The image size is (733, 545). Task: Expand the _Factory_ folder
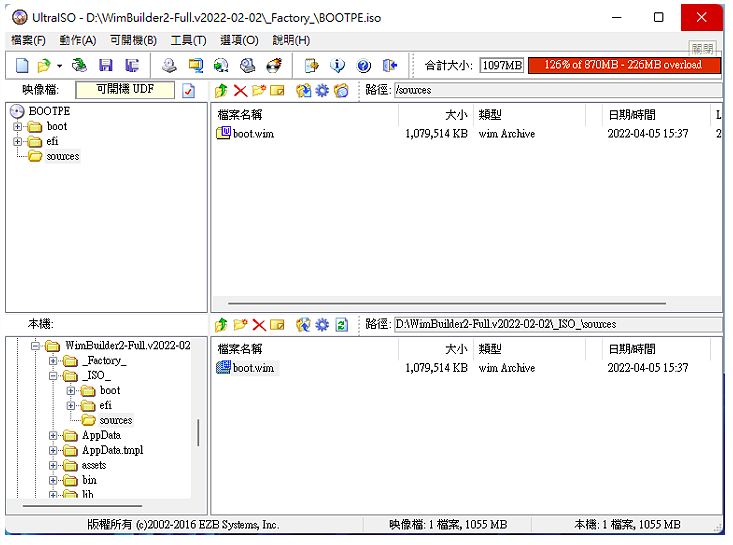(53, 361)
